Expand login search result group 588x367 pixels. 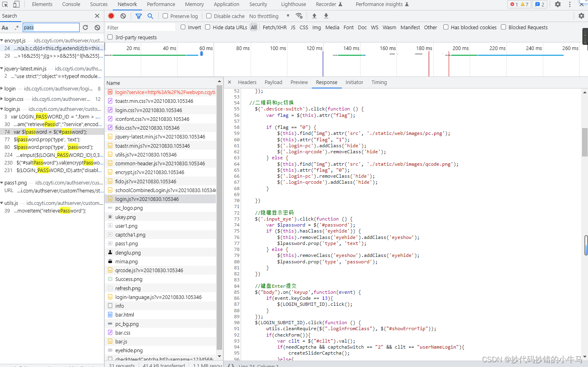point(2,89)
